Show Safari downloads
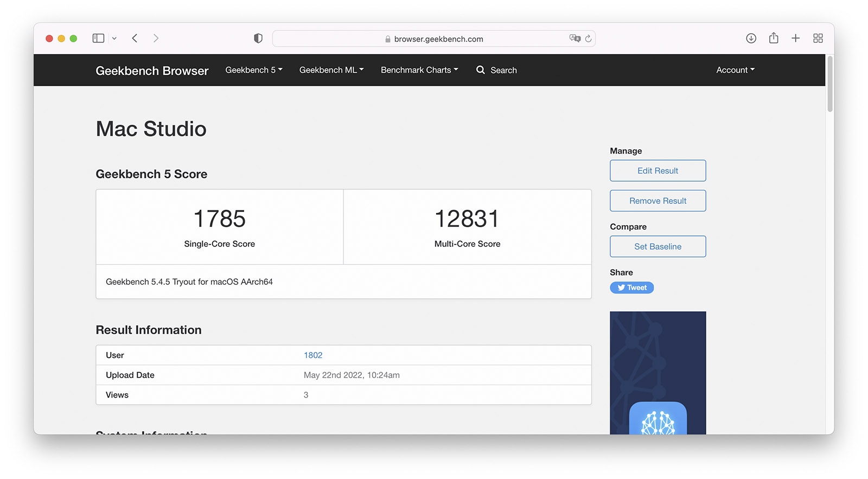Screen dimensions: 868x479 coord(751,38)
